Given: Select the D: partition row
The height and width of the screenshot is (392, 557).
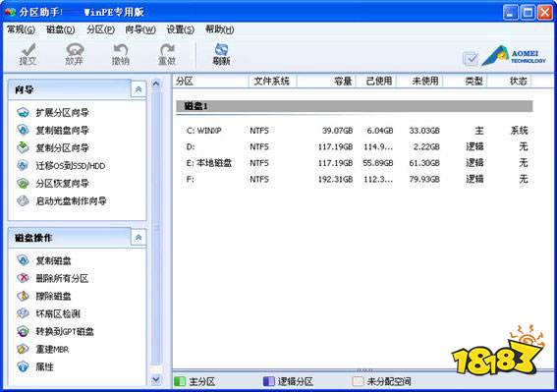Looking at the screenshot, I should (x=357, y=146).
